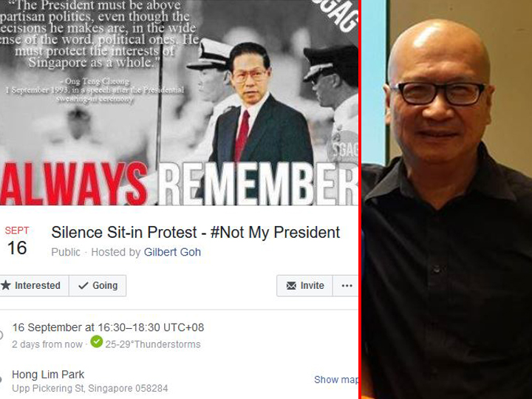Open Gilbert Goh host profile link
Viewport: 532px width, 399px height.
pos(172,252)
